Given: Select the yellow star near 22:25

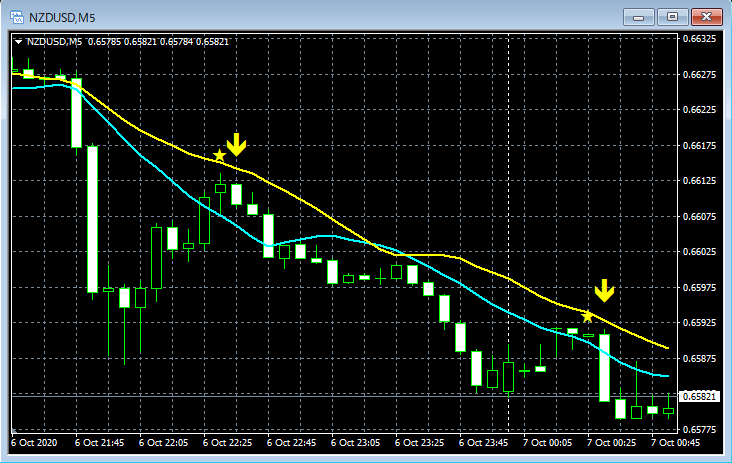Looking at the screenshot, I should coord(219,155).
